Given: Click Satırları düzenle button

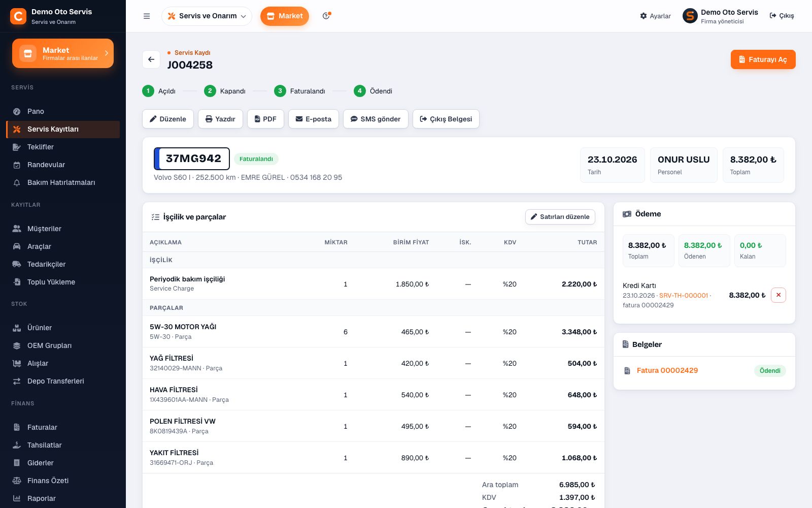Looking at the screenshot, I should tap(560, 217).
